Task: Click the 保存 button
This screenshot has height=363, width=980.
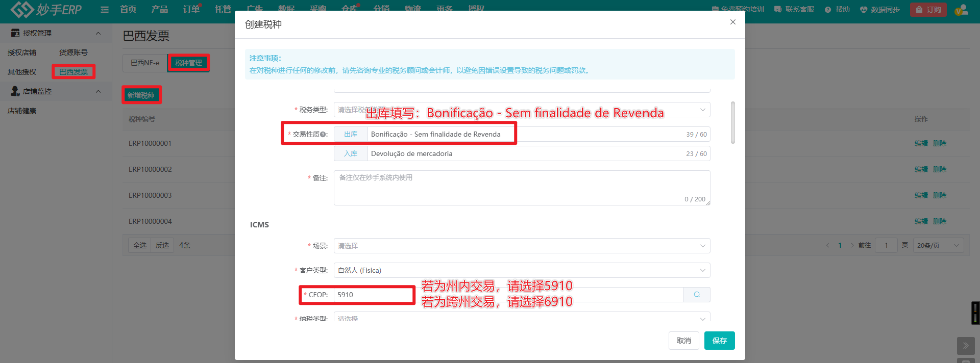Action: pos(720,341)
